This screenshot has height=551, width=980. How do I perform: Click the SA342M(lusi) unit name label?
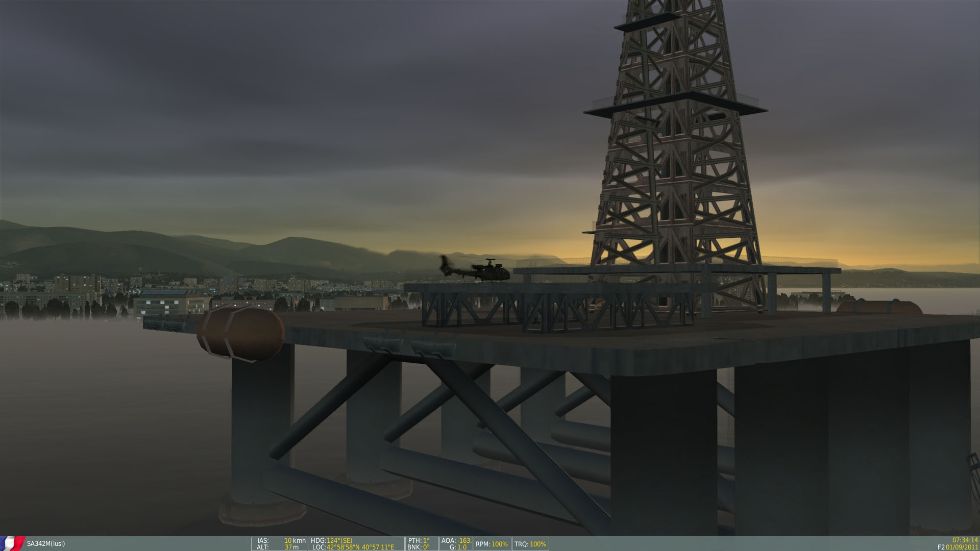[x=46, y=544]
